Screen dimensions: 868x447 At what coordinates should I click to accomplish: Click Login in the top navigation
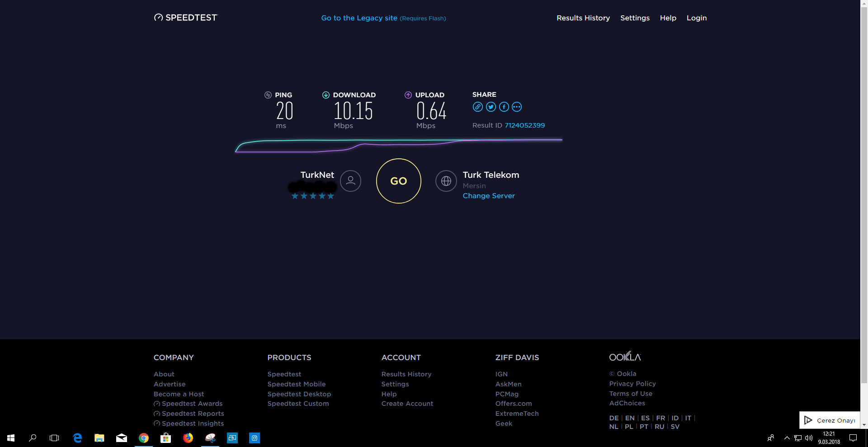tap(697, 18)
